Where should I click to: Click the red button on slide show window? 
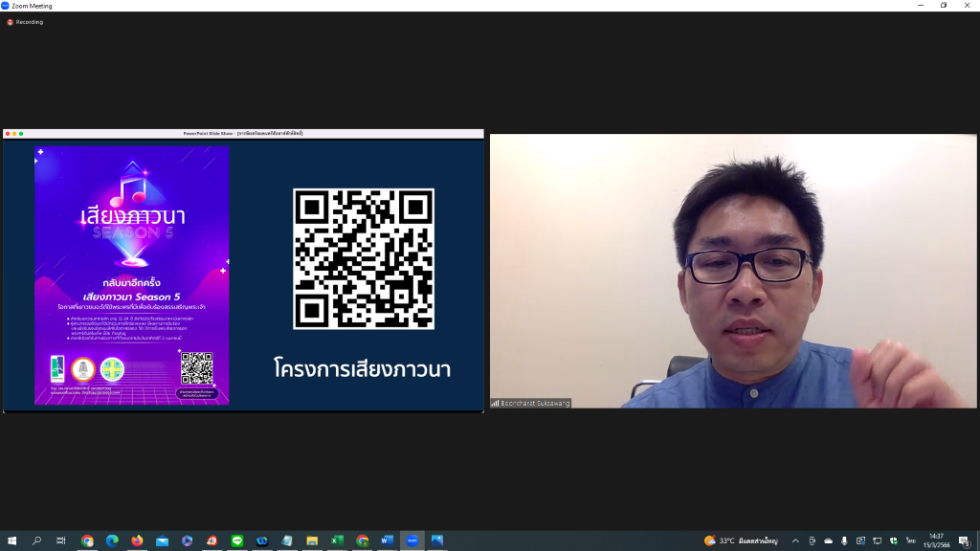8,134
